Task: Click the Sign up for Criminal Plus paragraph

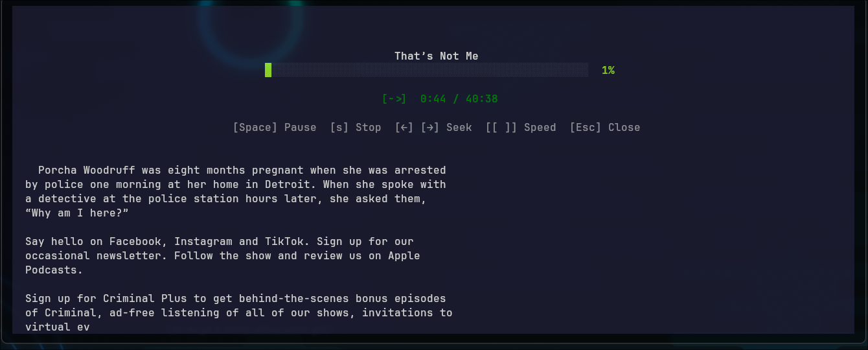Action: click(x=239, y=313)
